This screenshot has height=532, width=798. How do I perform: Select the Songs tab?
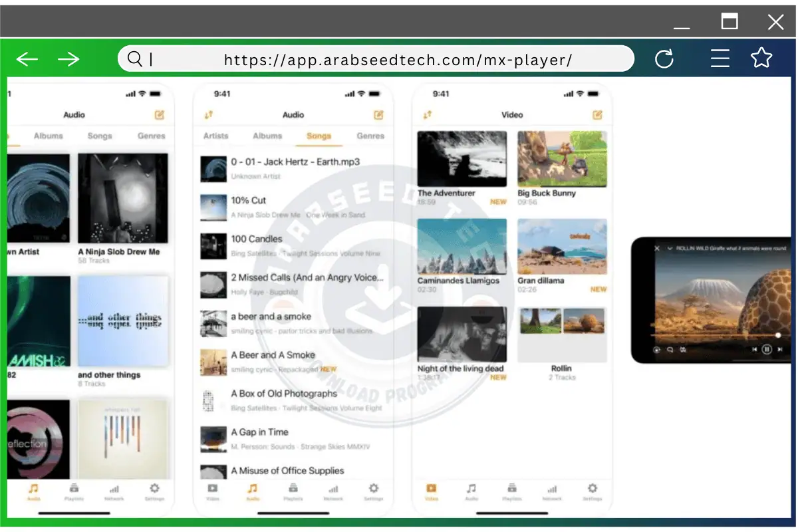coord(319,136)
